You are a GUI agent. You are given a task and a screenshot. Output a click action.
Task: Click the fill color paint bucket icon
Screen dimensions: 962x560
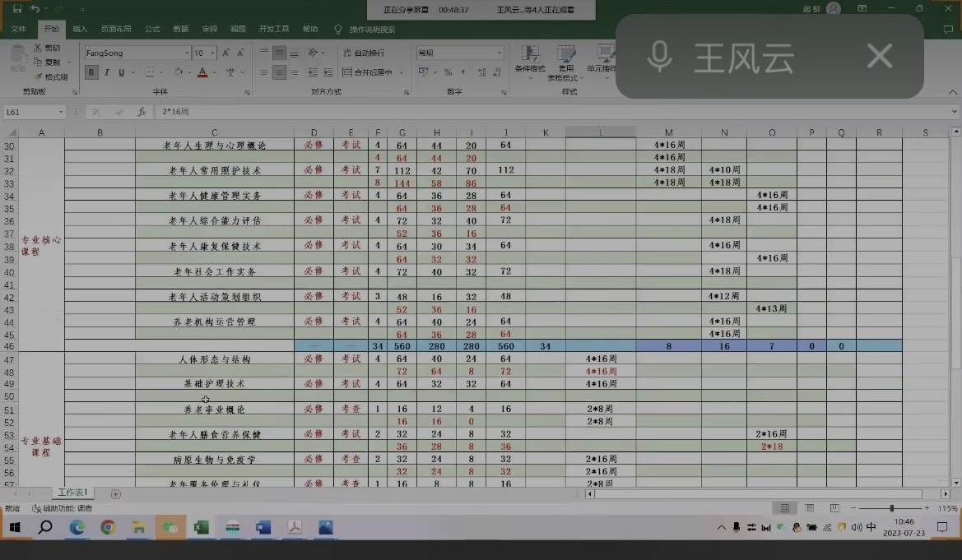[x=179, y=72]
